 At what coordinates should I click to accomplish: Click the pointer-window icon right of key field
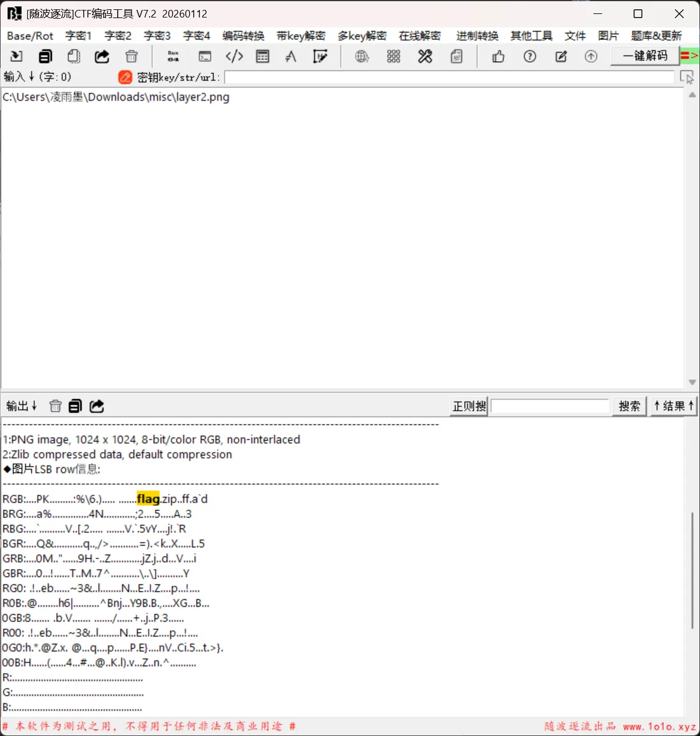687,77
